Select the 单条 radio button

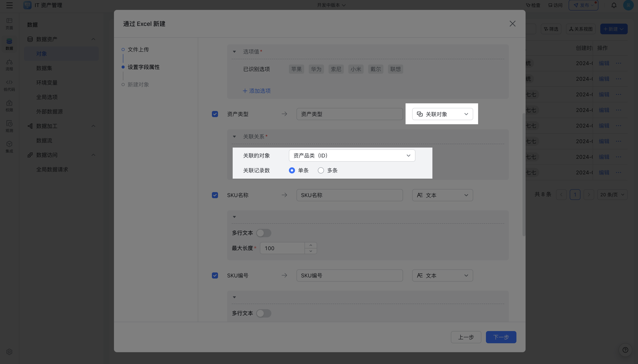[292, 170]
